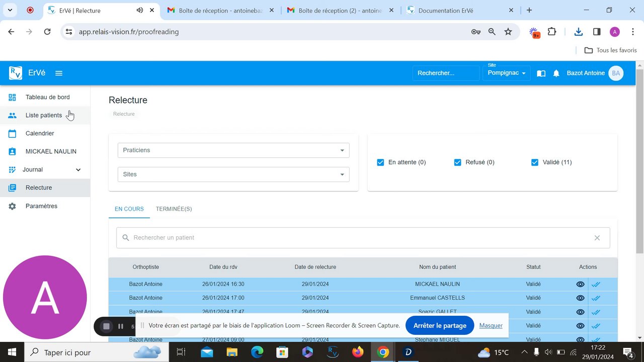Image resolution: width=644 pixels, height=362 pixels.
Task: Uncheck the Refusé (0) filter
Action: [x=458, y=162]
